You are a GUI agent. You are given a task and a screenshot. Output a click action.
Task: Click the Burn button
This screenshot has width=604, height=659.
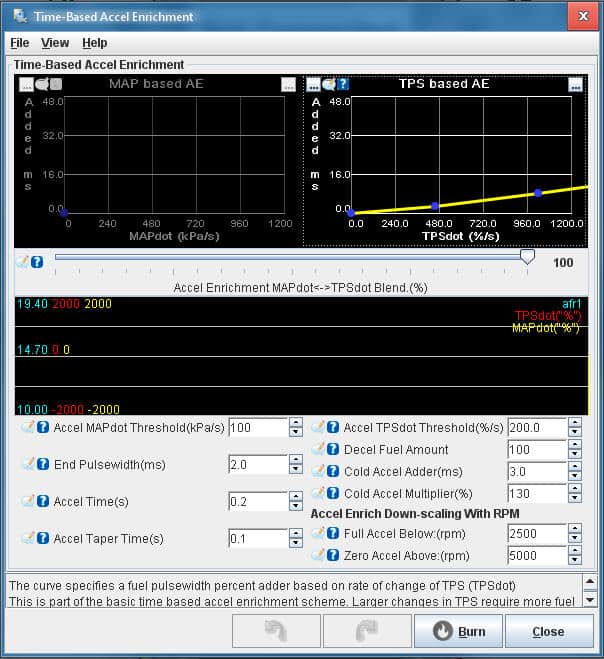pyautogui.click(x=458, y=631)
